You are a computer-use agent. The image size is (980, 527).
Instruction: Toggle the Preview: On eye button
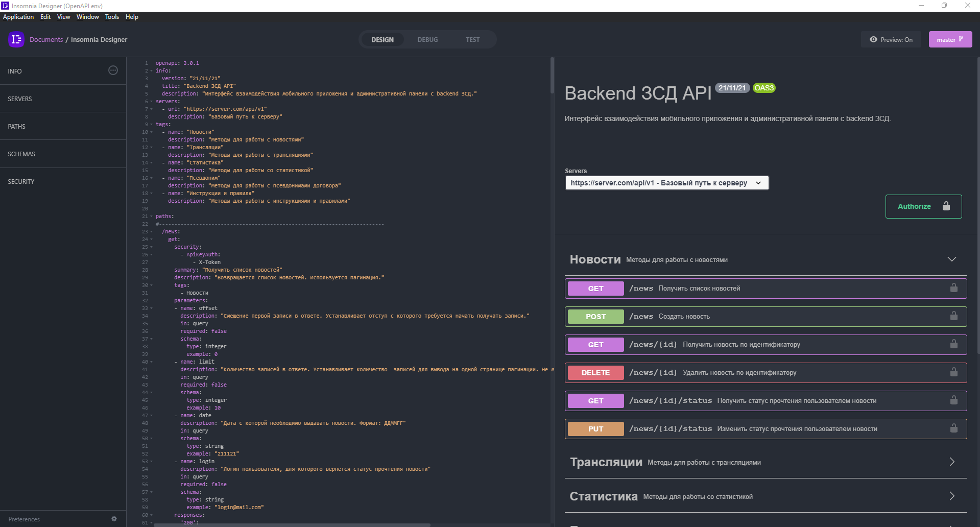coord(891,39)
